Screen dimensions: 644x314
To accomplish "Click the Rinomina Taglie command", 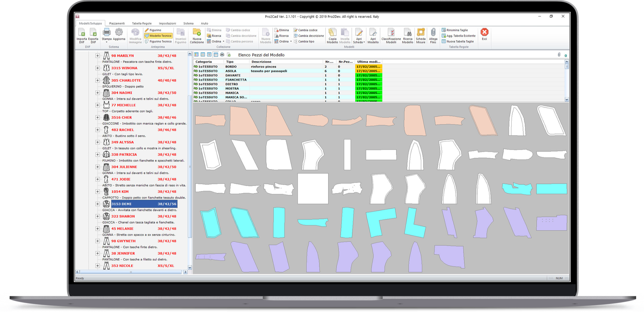I will pos(455,30).
